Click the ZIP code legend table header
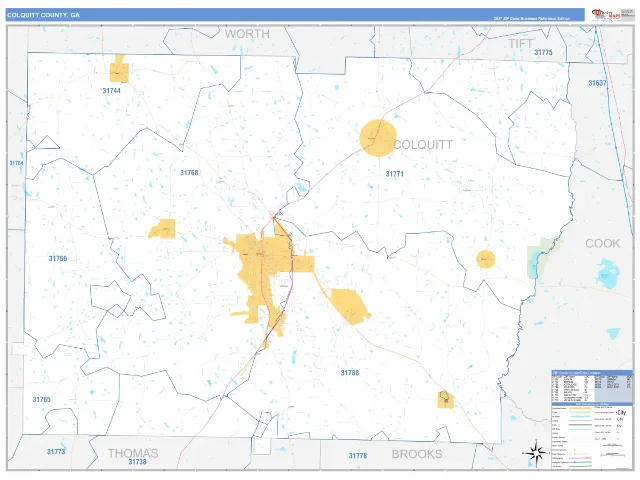 [592, 373]
